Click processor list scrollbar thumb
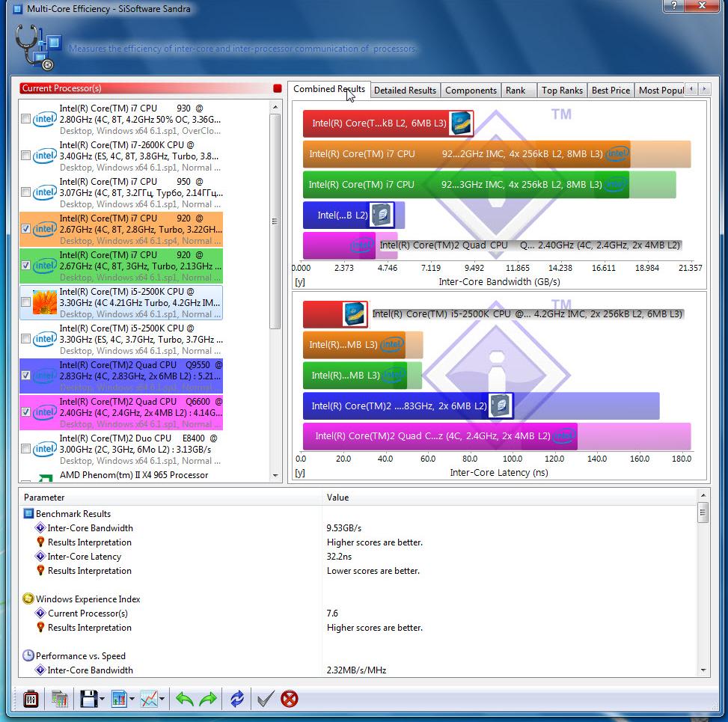The image size is (728, 722). pyautogui.click(x=275, y=221)
